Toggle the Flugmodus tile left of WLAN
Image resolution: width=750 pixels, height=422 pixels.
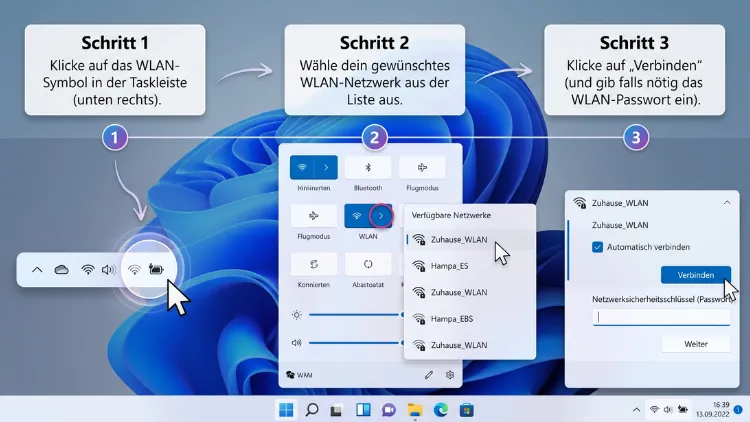pos(314,216)
